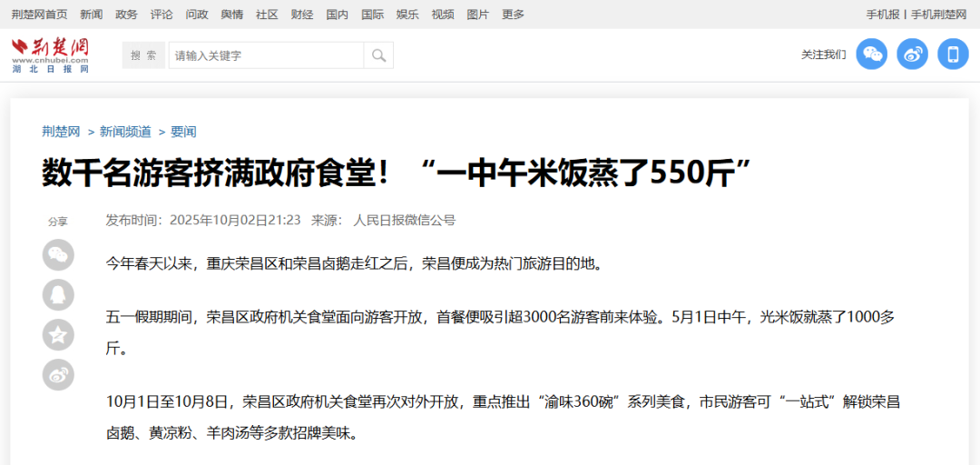Click 新闻频道 in the breadcrumb
Screen dimensions: 980x465
[125, 132]
